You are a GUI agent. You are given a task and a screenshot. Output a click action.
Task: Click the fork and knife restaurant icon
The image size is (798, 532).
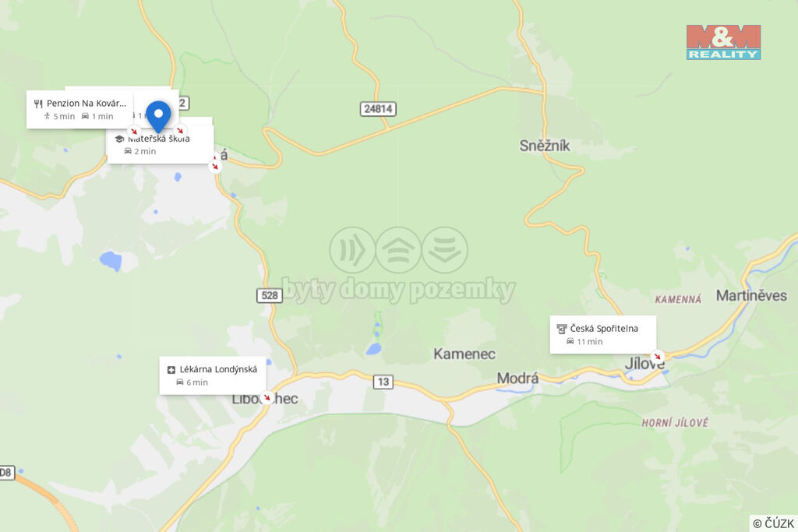[x=38, y=104]
